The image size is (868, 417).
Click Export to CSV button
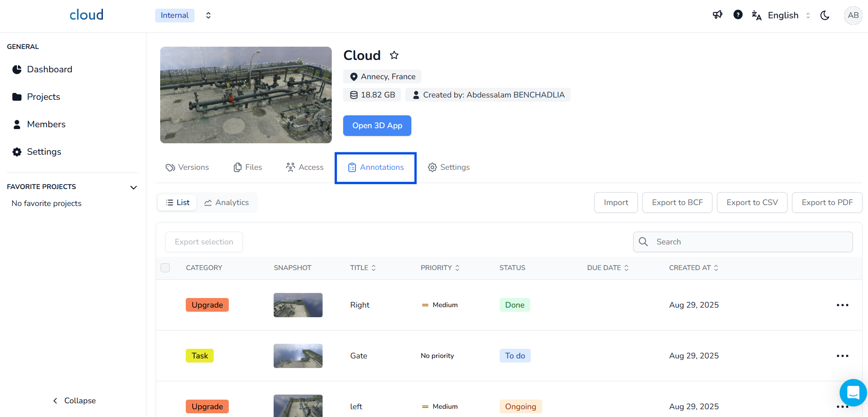752,203
